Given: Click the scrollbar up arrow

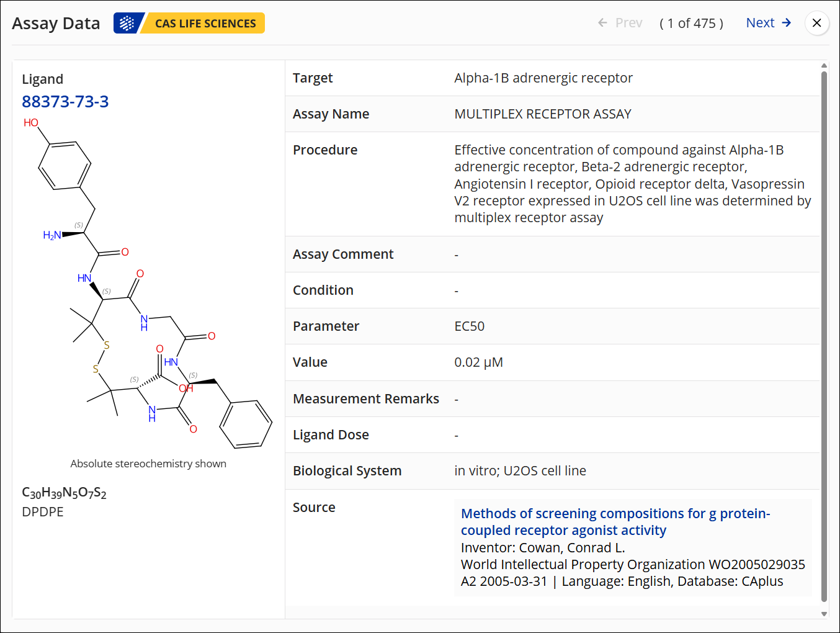Looking at the screenshot, I should pos(824,65).
